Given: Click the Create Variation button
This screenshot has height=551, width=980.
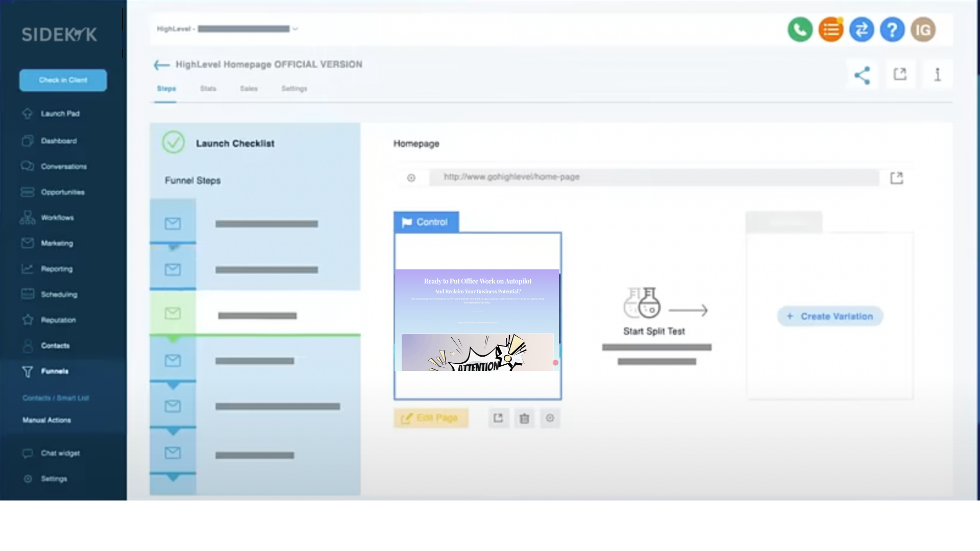Looking at the screenshot, I should click(830, 316).
